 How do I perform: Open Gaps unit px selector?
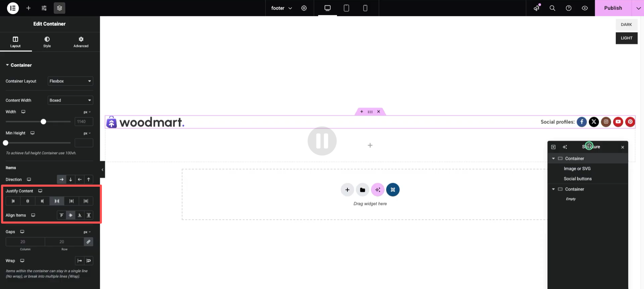(x=87, y=232)
